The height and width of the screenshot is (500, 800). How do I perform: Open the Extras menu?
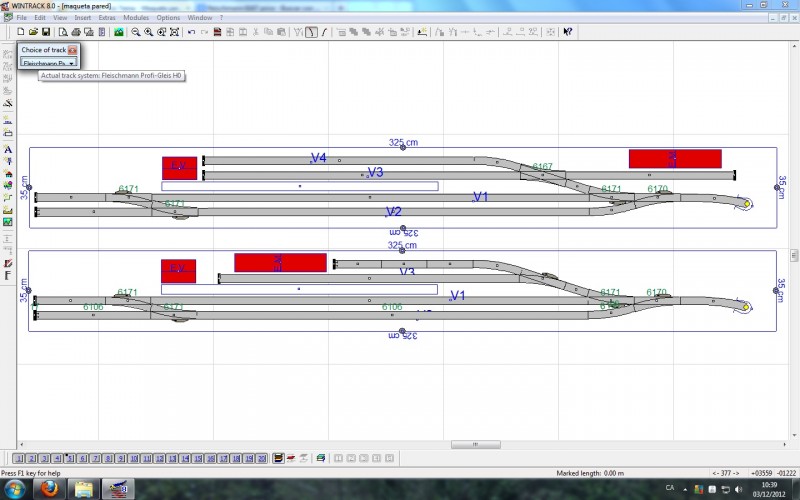pos(107,18)
